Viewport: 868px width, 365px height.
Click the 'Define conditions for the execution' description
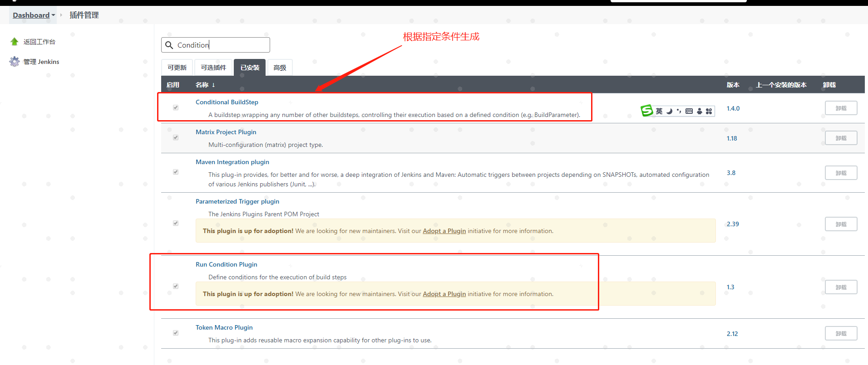(x=277, y=277)
